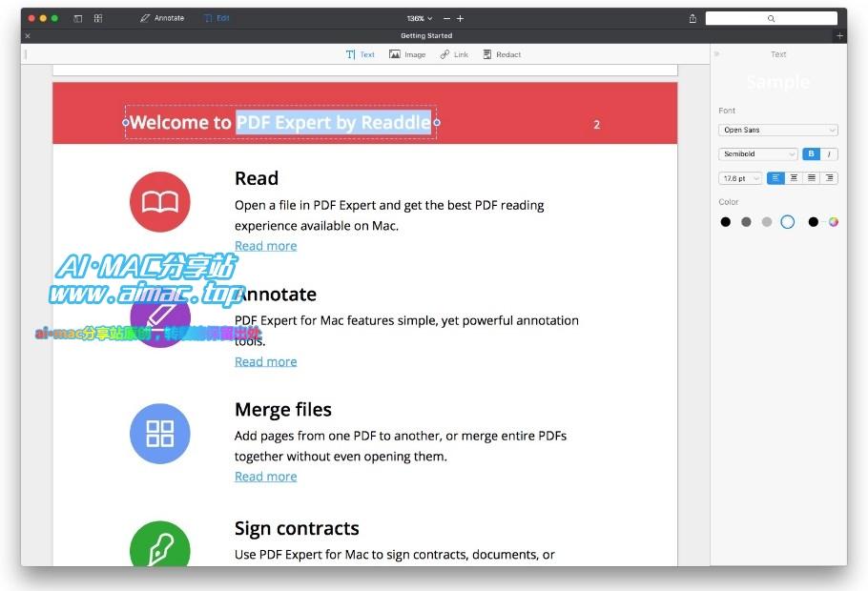
Task: Open the Open Sans font dropdown
Action: click(777, 130)
